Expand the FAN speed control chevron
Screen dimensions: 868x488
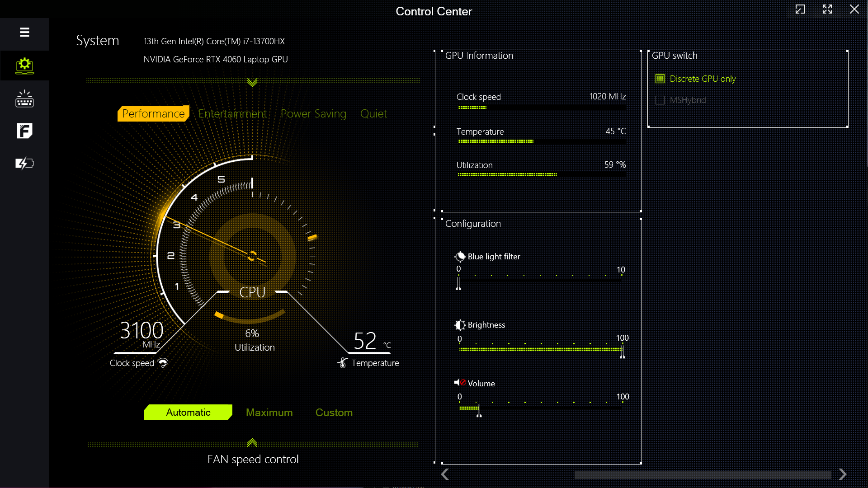252,442
